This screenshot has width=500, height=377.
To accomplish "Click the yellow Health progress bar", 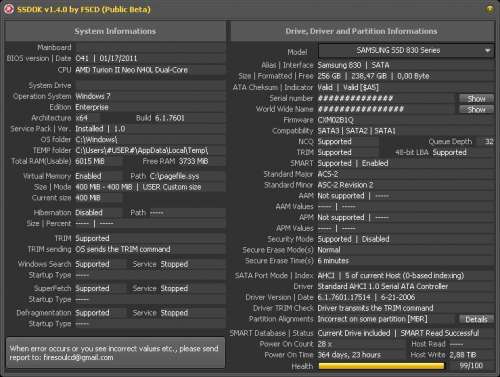I will tap(381, 366).
